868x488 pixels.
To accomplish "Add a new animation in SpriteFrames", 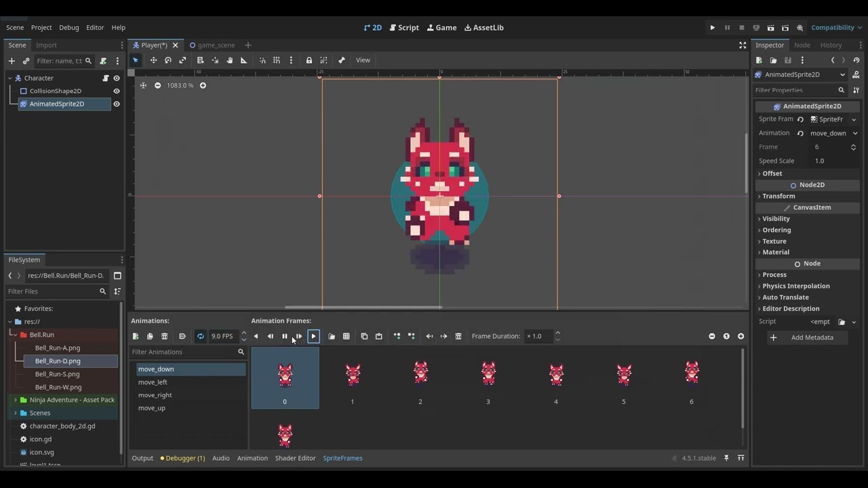I will (136, 336).
